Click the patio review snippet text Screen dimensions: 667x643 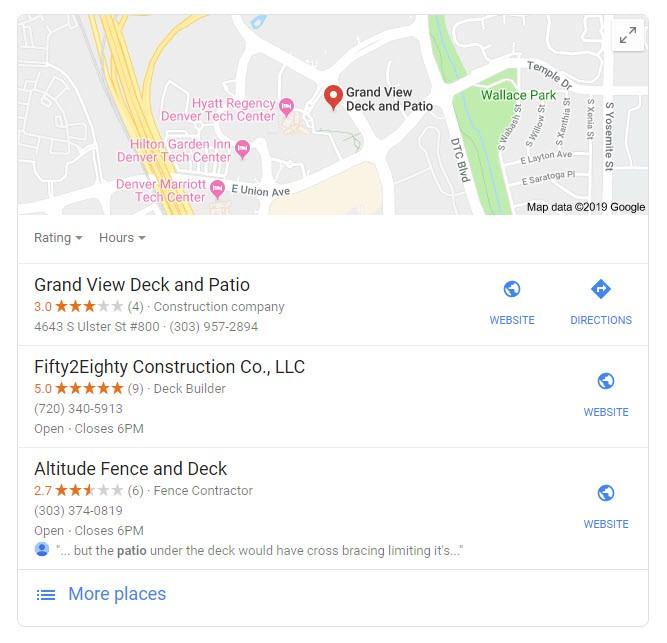tap(259, 550)
